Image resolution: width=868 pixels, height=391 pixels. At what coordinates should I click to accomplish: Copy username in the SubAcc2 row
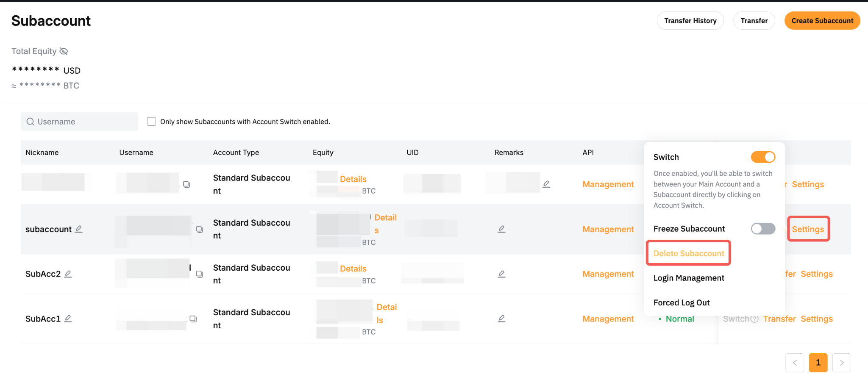pyautogui.click(x=199, y=274)
